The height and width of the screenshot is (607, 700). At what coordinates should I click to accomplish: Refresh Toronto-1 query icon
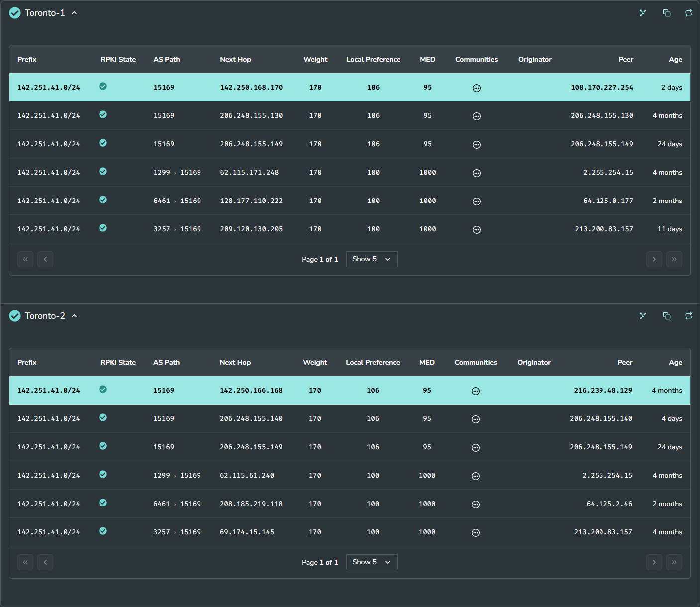tap(689, 13)
